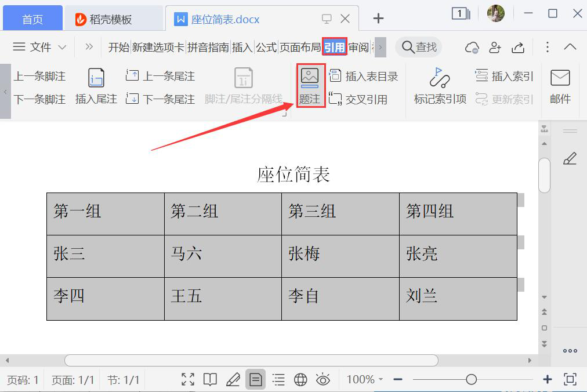Viewport: 587px width, 392px height.
Task: Click the 插入尾注 endnote icon
Action: pyautogui.click(x=96, y=78)
